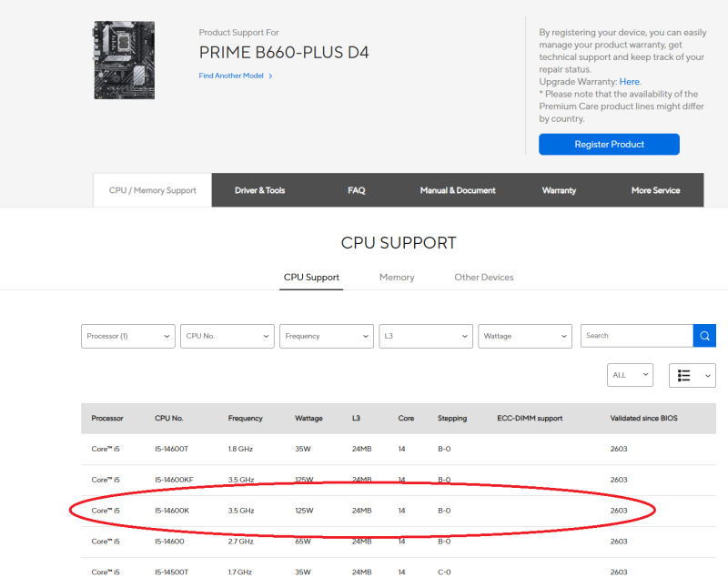Screen dimensions: 728x588
Task: Open the Warranty tab
Action: click(559, 190)
